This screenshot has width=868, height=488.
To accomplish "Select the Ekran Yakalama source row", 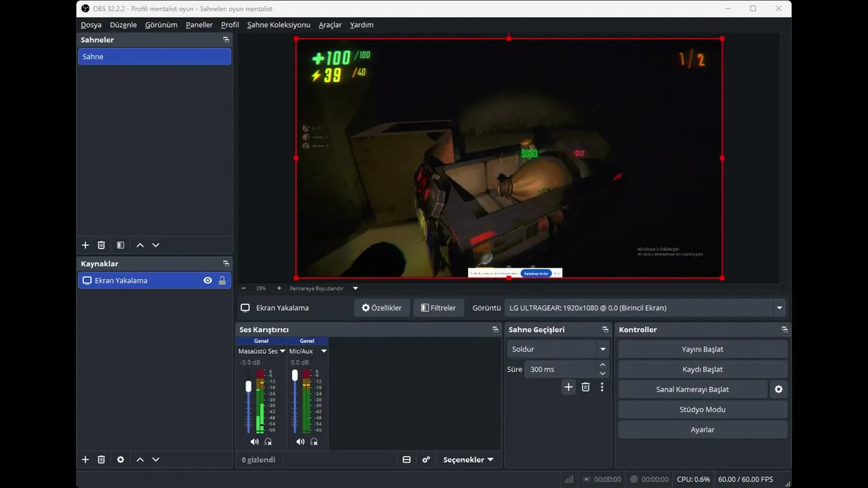I will [x=155, y=281].
